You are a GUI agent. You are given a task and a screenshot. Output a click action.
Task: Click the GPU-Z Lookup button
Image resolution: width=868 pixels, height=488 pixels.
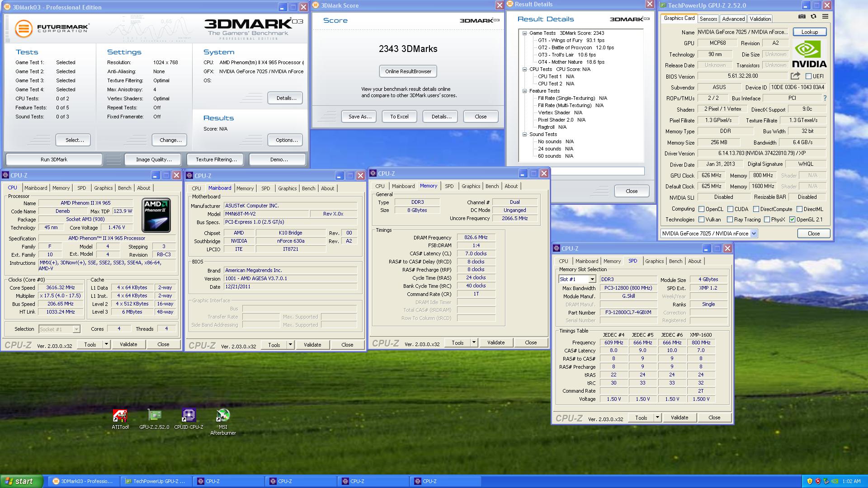point(810,32)
